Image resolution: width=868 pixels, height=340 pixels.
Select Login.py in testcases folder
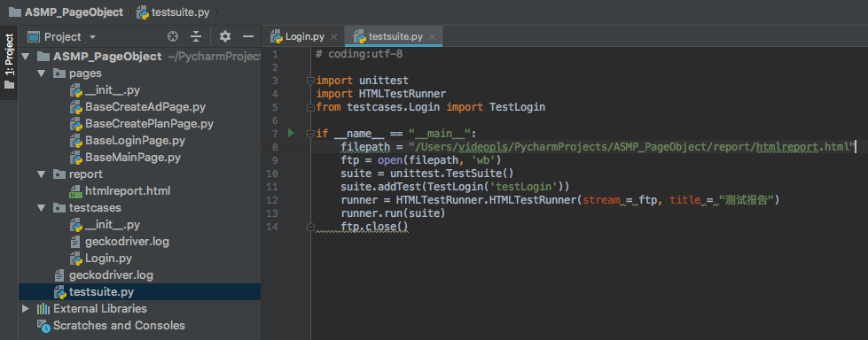tap(108, 259)
